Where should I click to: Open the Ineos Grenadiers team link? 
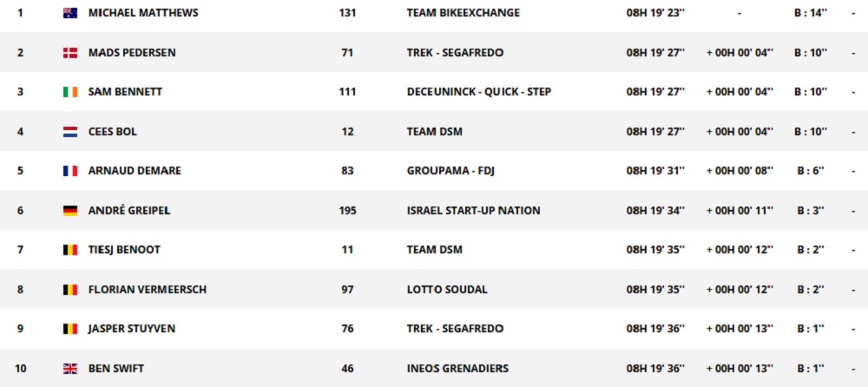(457, 369)
